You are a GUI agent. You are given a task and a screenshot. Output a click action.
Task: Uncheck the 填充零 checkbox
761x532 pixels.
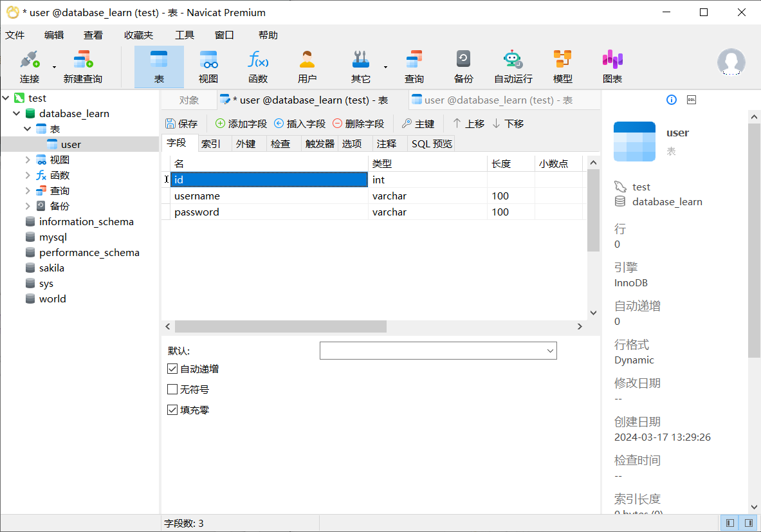click(x=172, y=410)
